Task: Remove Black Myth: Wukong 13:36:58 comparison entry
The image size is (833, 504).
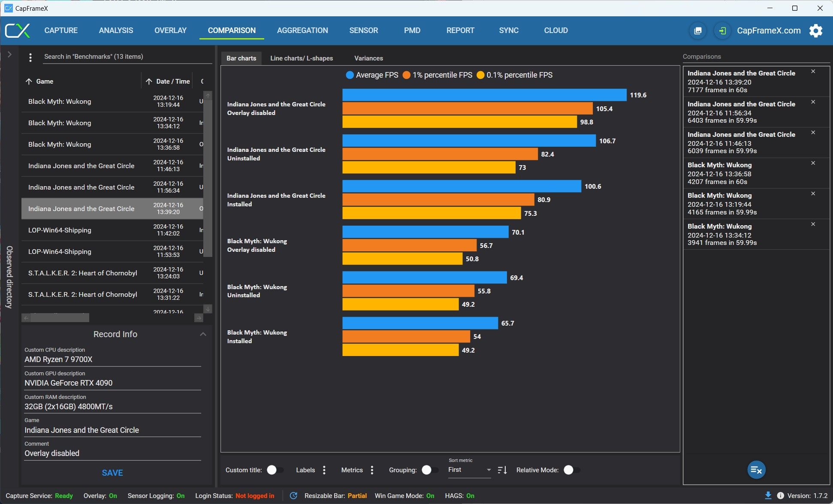Action: [813, 163]
